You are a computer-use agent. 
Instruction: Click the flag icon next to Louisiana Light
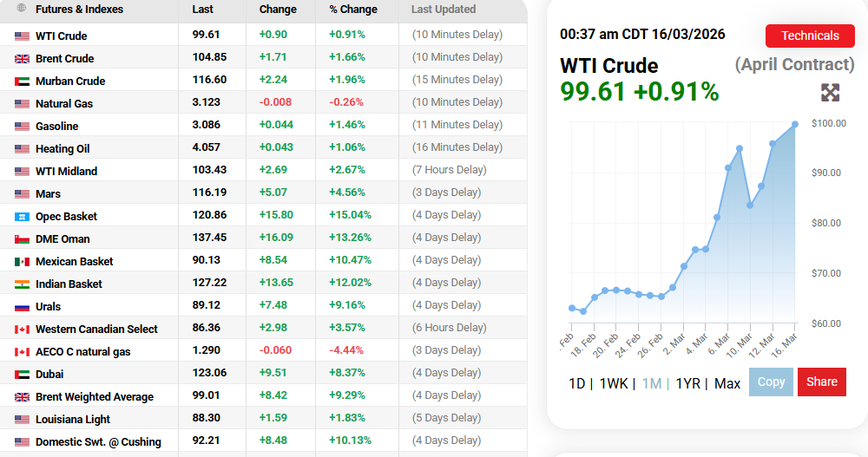click(23, 420)
